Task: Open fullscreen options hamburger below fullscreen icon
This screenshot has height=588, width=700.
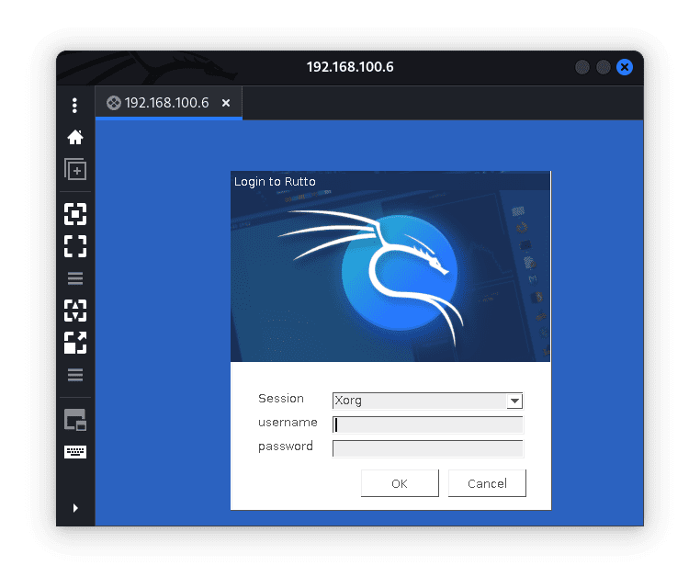Action: [75, 278]
